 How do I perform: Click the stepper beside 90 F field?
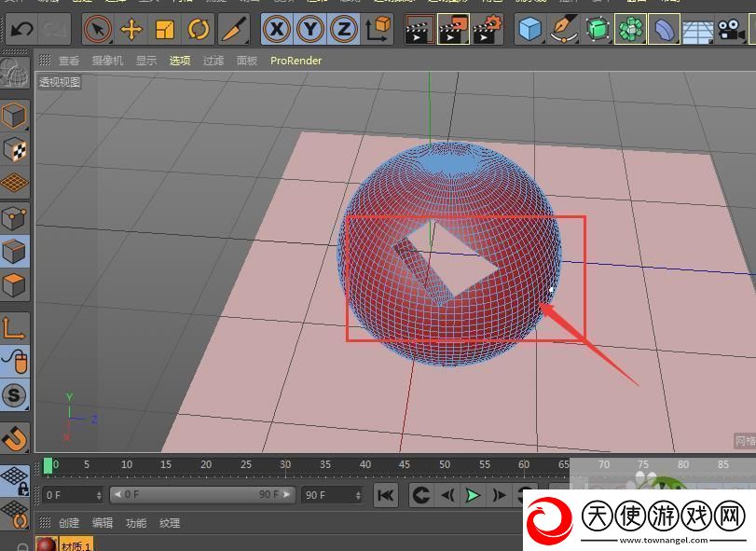(x=358, y=495)
